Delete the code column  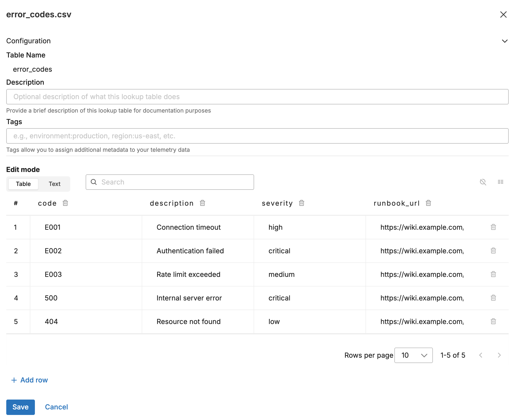point(65,203)
